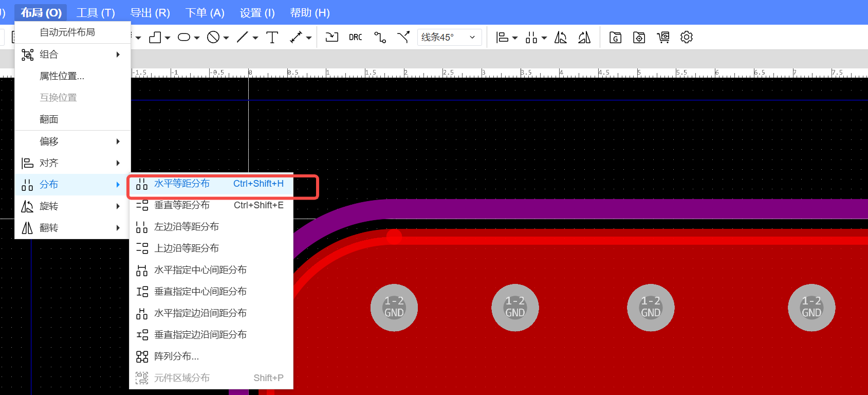Viewport: 868px width, 395px height.
Task: Expand the distribute icon dropdown arrow
Action: coord(544,38)
